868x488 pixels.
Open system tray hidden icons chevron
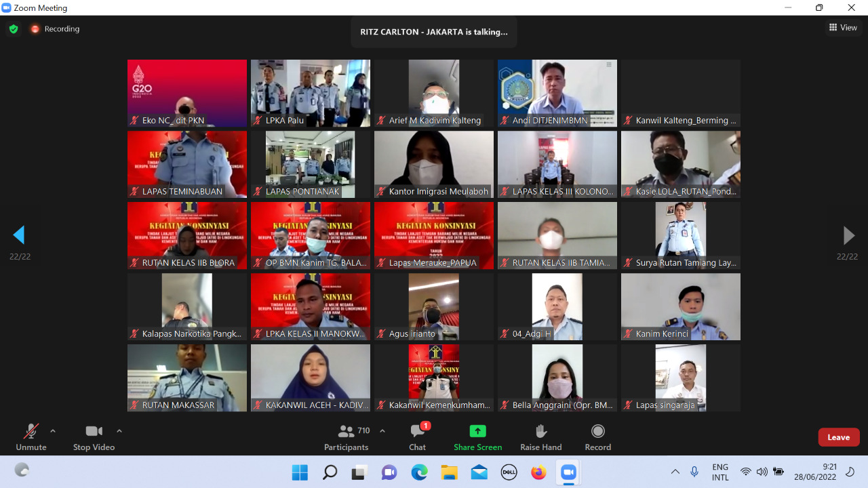(x=675, y=472)
